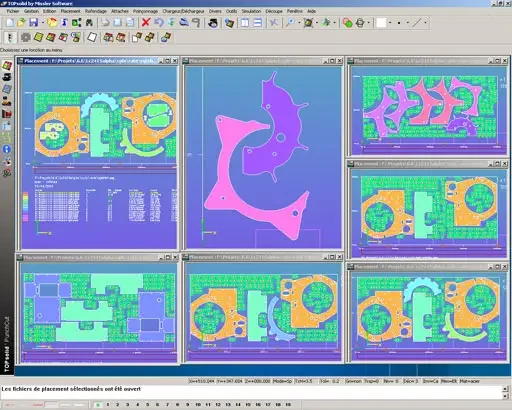Click the blank white sheet icon
Image resolution: width=512 pixels, height=410 pixels.
coord(92,37)
